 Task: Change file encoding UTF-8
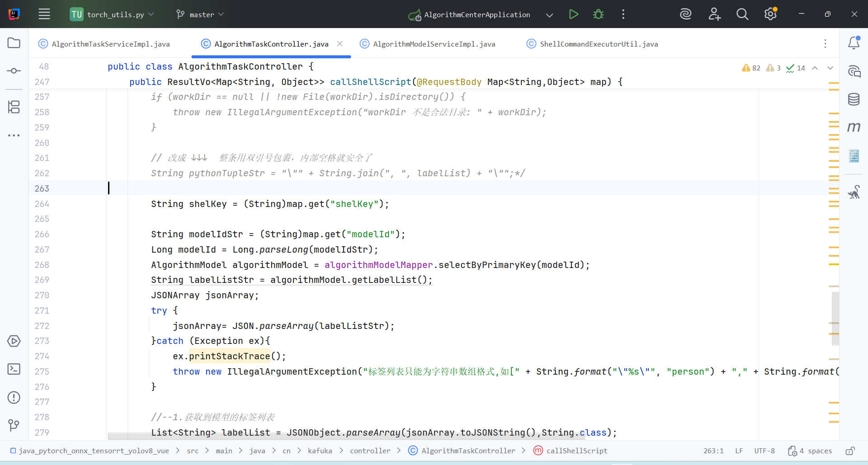click(x=764, y=451)
